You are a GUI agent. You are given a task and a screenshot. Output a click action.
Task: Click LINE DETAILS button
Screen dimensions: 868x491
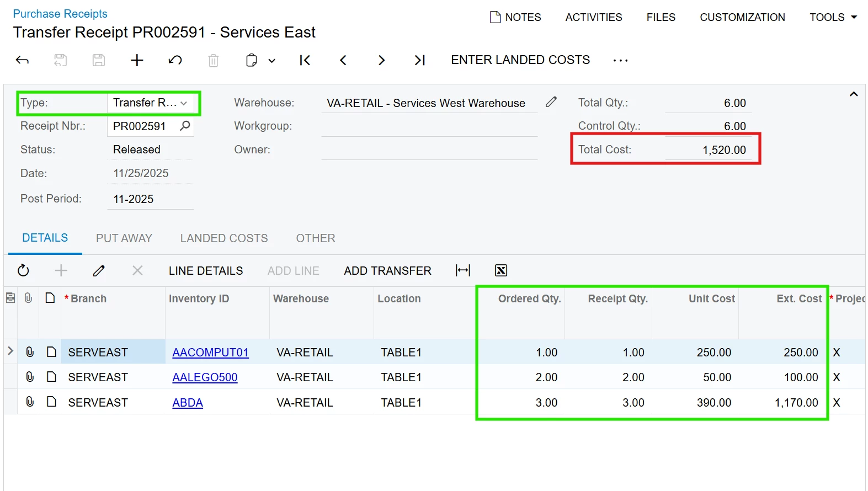click(206, 271)
